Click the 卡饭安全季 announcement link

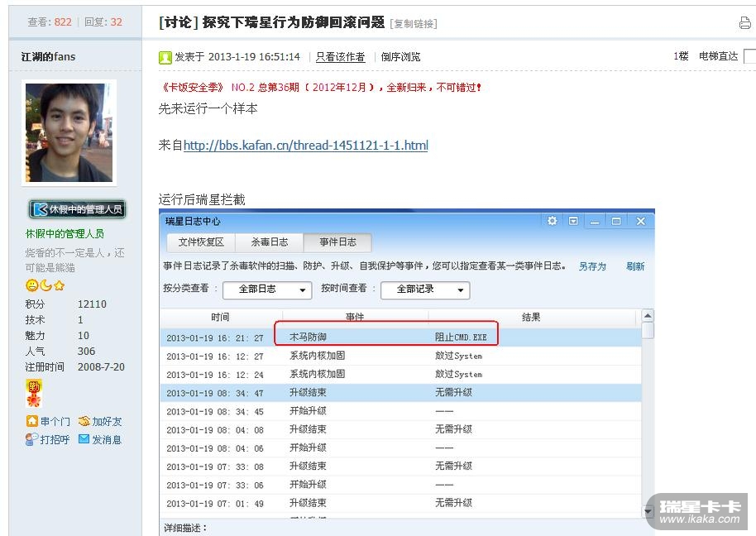pos(320,87)
